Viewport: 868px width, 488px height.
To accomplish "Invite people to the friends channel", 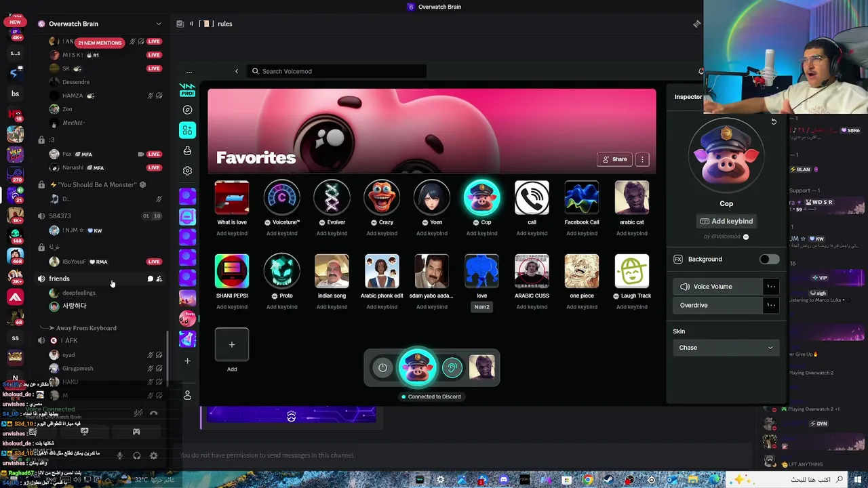I will click(159, 279).
